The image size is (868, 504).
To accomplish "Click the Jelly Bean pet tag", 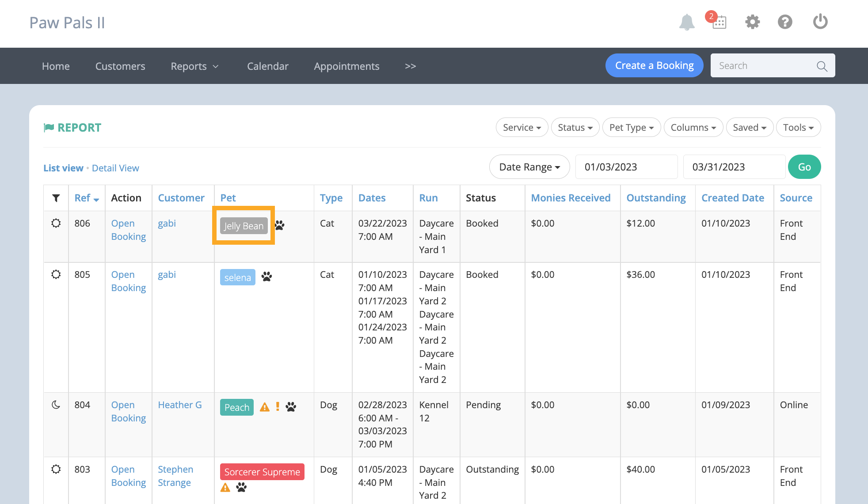I will (x=244, y=226).
